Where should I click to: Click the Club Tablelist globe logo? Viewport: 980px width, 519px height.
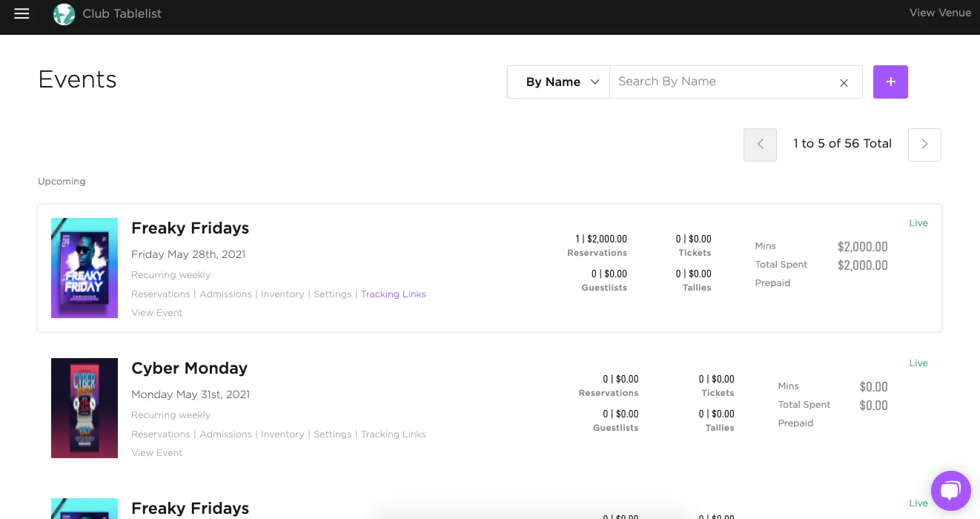pyautogui.click(x=64, y=14)
